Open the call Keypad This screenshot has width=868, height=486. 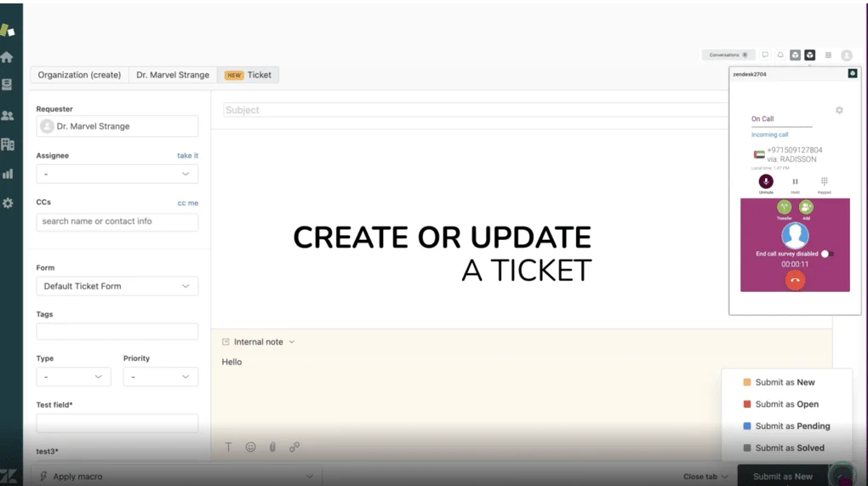(x=824, y=181)
